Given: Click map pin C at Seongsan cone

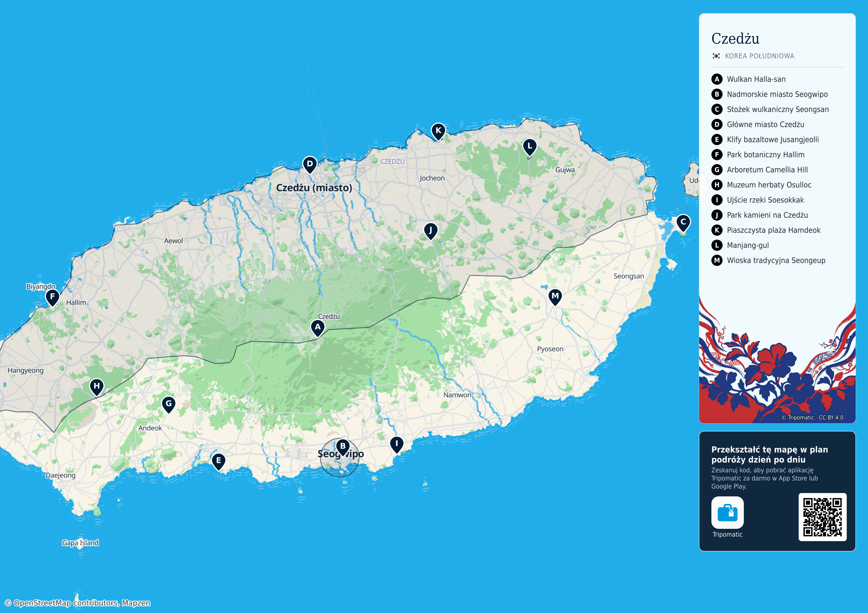Looking at the screenshot, I should [x=683, y=223].
